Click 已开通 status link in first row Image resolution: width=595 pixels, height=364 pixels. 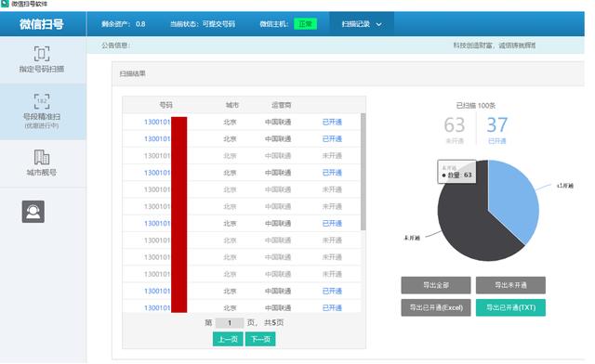[x=332, y=122]
